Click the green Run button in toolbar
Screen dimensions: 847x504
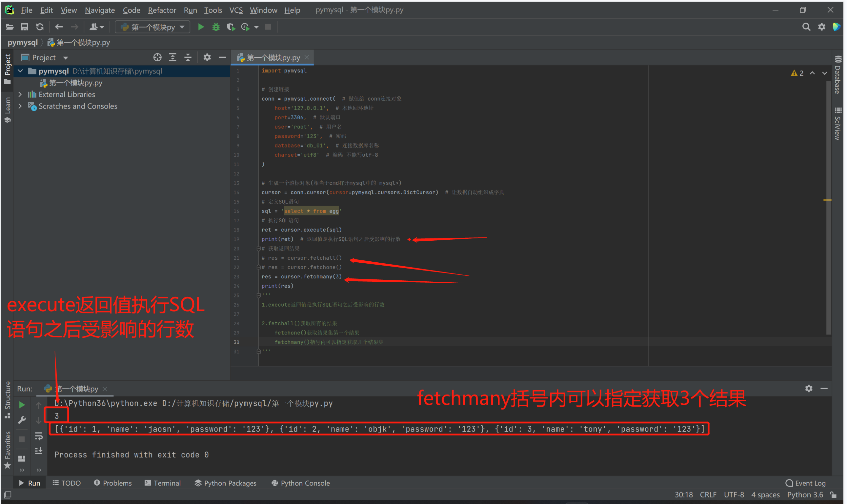201,27
